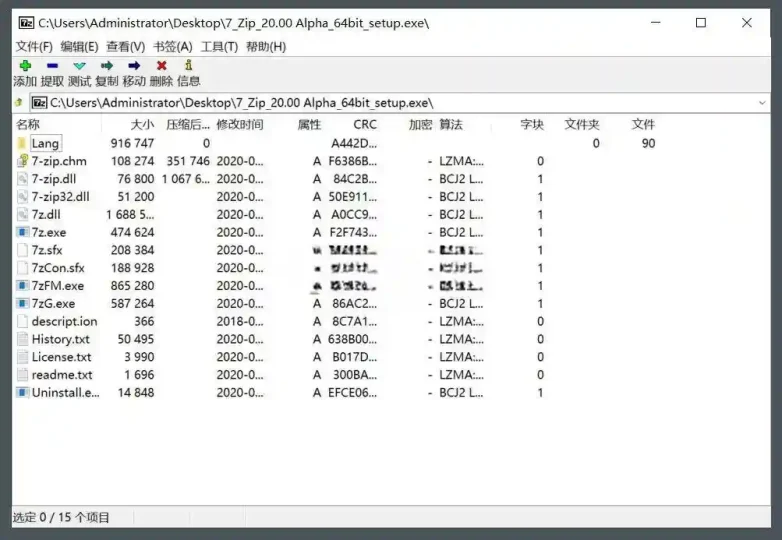Viewport: 782px width, 540px height.
Task: Click the 7-zip32.dll file icon
Action: (22, 196)
